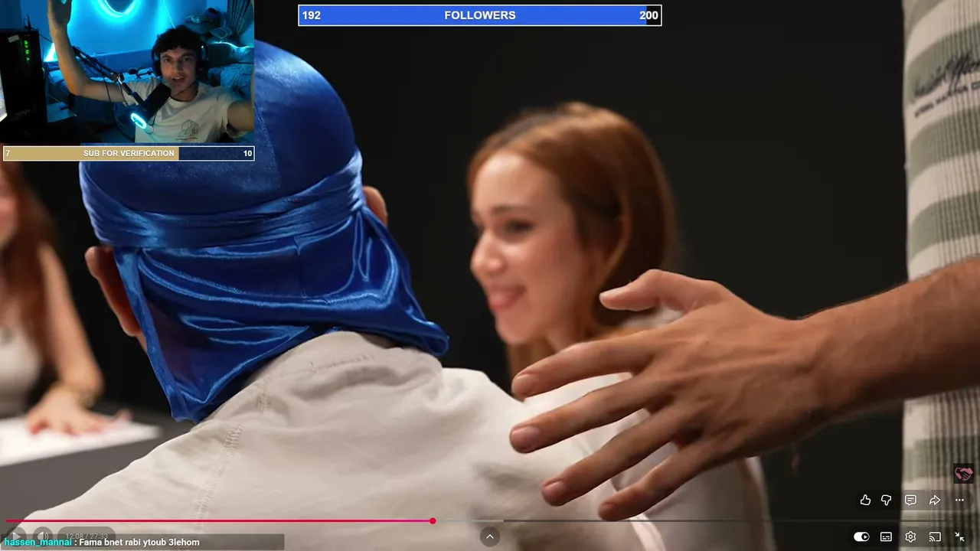980x551 pixels.
Task: Click the red playhead on the progress bar
Action: pyautogui.click(x=433, y=521)
